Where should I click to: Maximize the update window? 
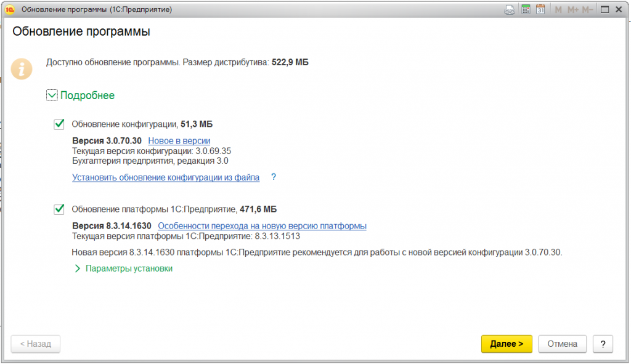click(x=605, y=10)
